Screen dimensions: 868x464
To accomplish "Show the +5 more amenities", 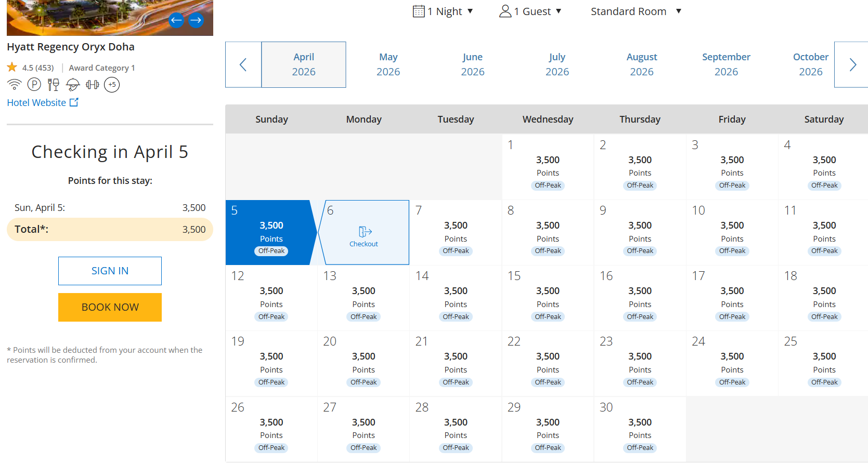I will 112,85.
